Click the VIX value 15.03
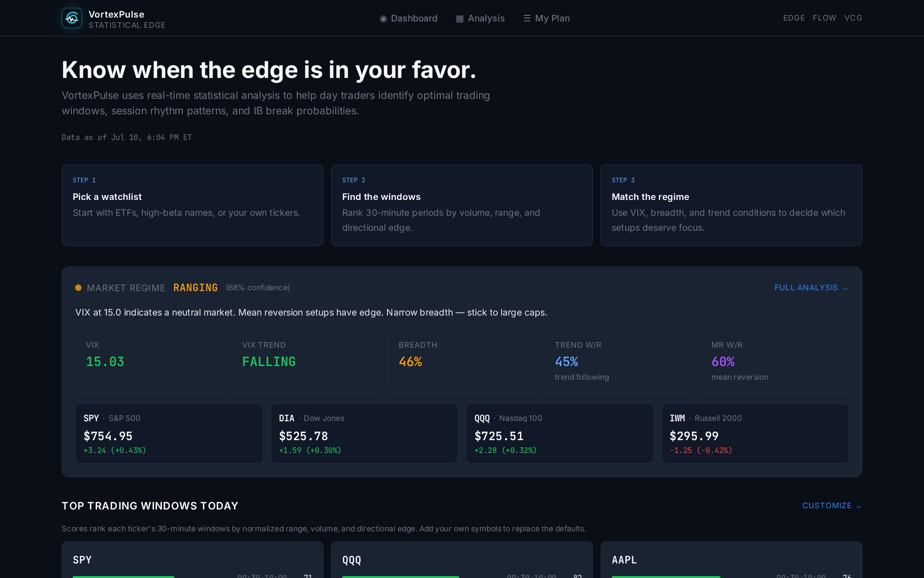The image size is (924, 578). [x=105, y=362]
